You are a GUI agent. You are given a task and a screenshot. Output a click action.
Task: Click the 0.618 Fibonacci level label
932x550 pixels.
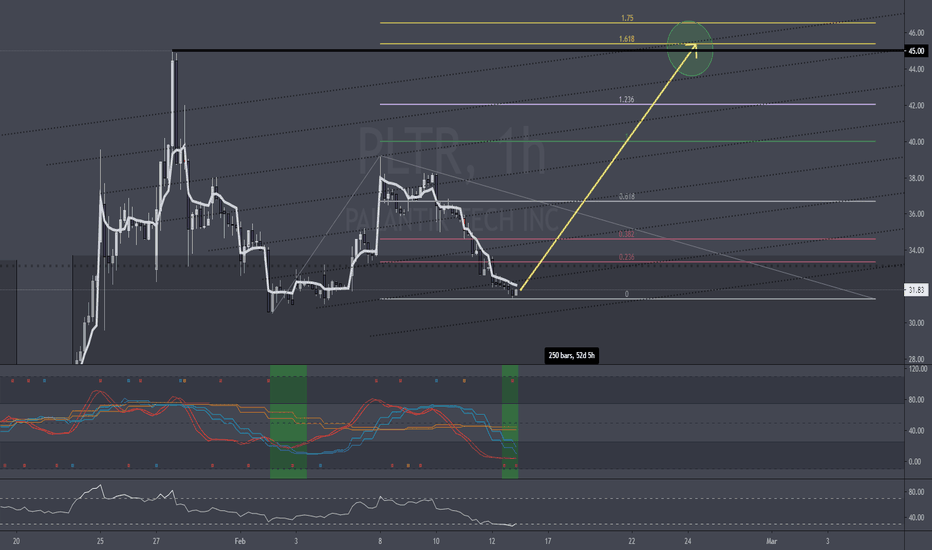click(x=626, y=196)
